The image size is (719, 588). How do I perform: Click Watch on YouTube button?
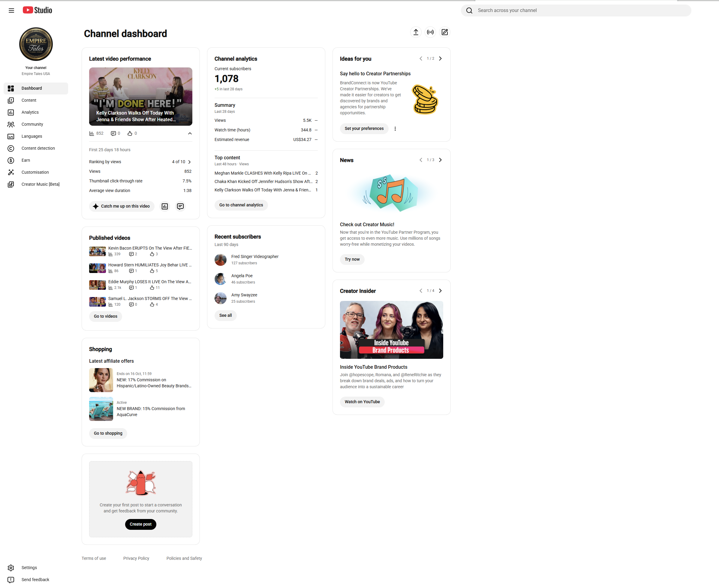point(362,402)
